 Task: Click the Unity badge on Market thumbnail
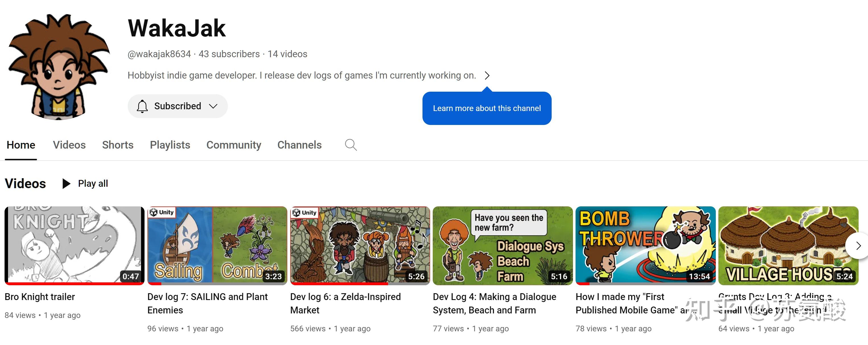pos(305,212)
